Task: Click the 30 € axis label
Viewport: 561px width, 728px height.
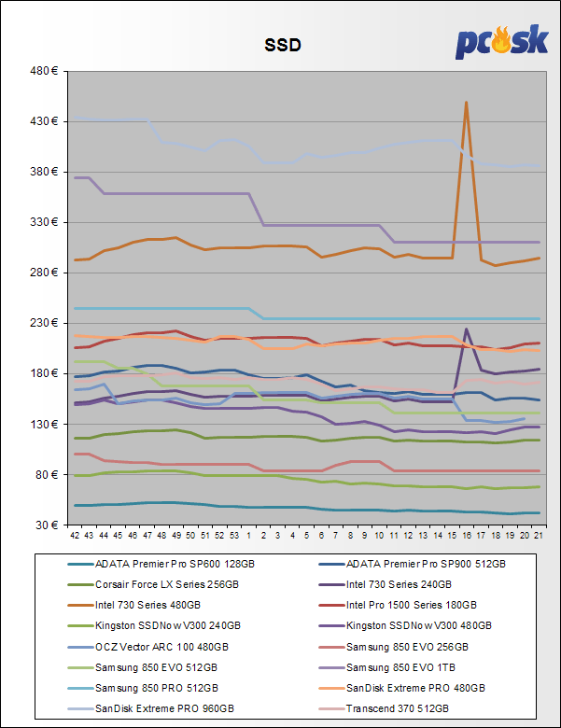Action: point(47,525)
